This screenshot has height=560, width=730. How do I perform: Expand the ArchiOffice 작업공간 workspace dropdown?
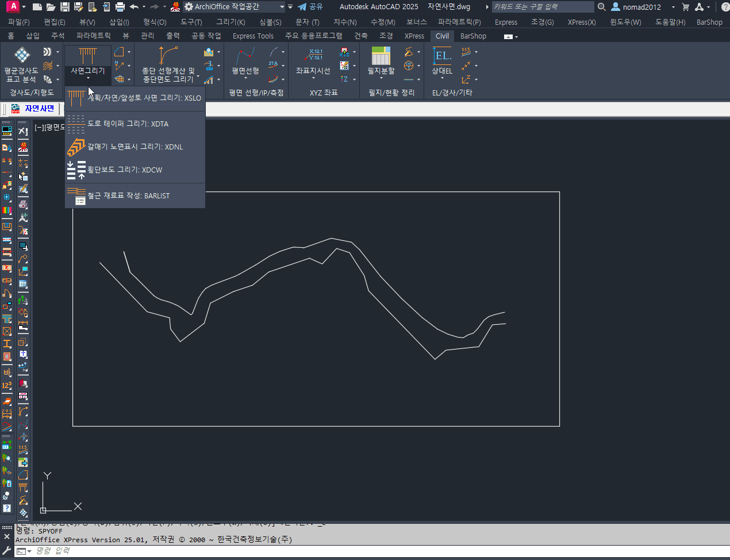click(x=282, y=7)
